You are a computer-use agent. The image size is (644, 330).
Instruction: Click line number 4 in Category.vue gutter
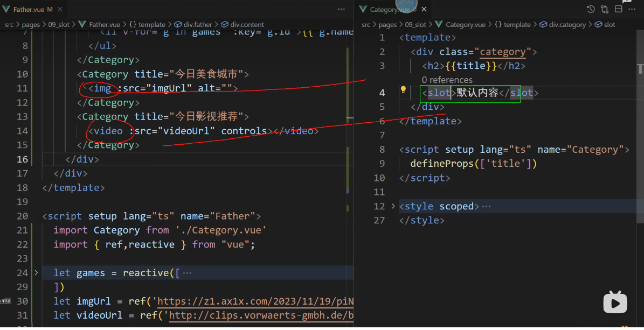tap(382, 93)
